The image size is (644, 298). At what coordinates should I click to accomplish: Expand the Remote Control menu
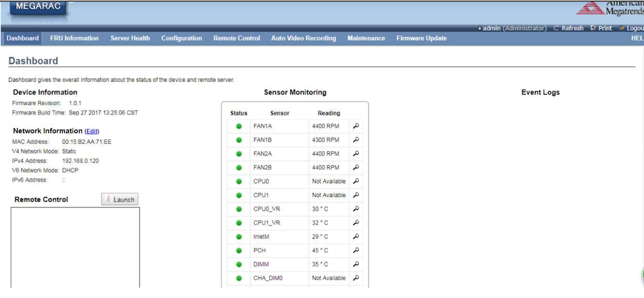coord(236,38)
